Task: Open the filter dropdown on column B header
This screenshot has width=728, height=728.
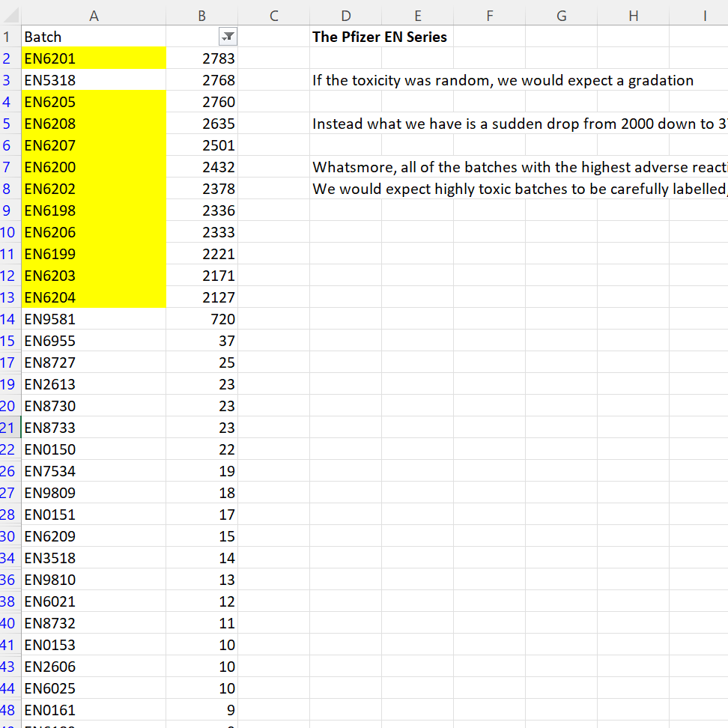Action: coord(228,36)
